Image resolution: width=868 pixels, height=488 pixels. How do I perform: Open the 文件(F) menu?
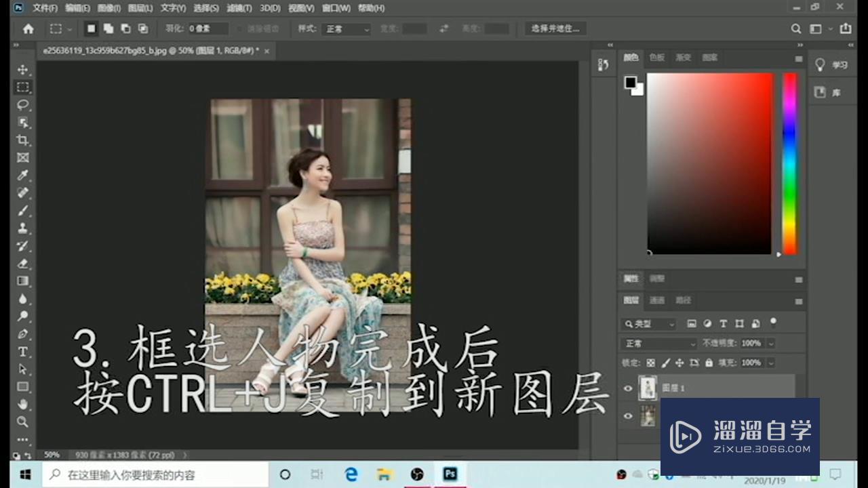tap(45, 8)
